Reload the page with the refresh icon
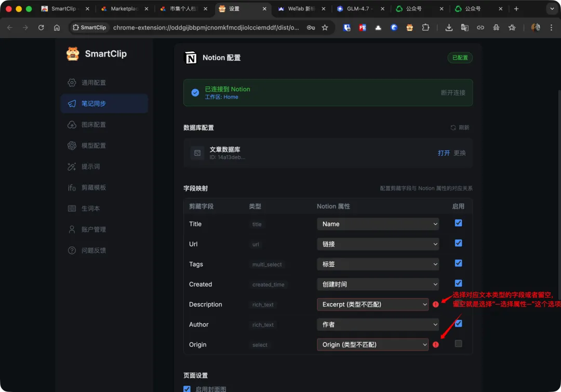The width and height of the screenshot is (561, 392). [x=41, y=28]
